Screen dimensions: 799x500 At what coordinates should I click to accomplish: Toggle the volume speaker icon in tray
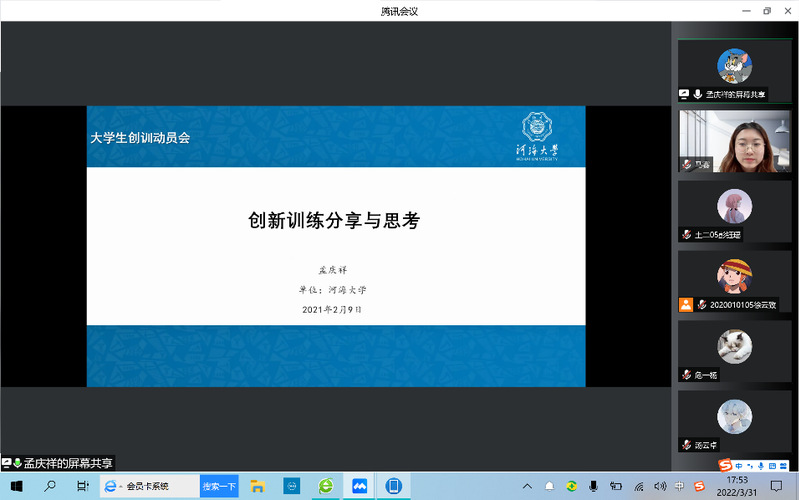coord(659,486)
